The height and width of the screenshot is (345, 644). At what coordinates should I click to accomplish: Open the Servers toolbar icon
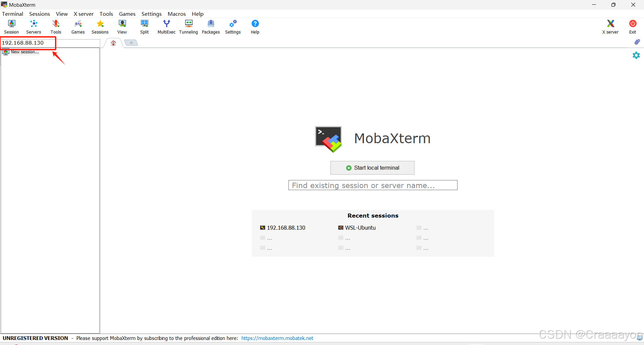[x=34, y=27]
